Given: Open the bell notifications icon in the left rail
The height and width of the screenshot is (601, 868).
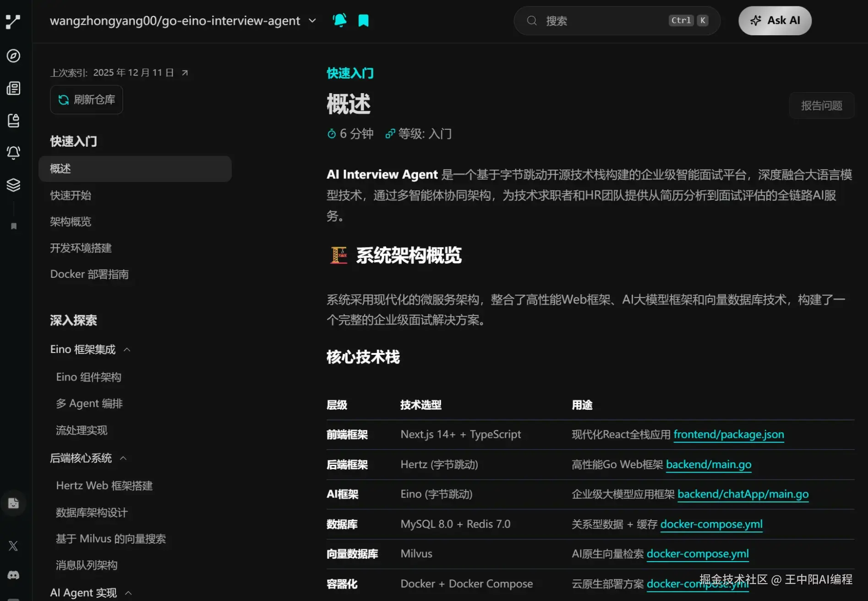Looking at the screenshot, I should pos(13,153).
